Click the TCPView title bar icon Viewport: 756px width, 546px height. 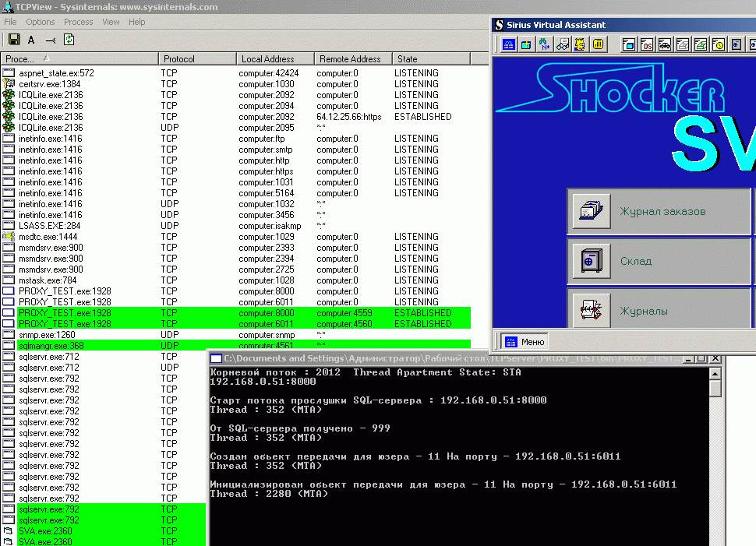point(8,7)
